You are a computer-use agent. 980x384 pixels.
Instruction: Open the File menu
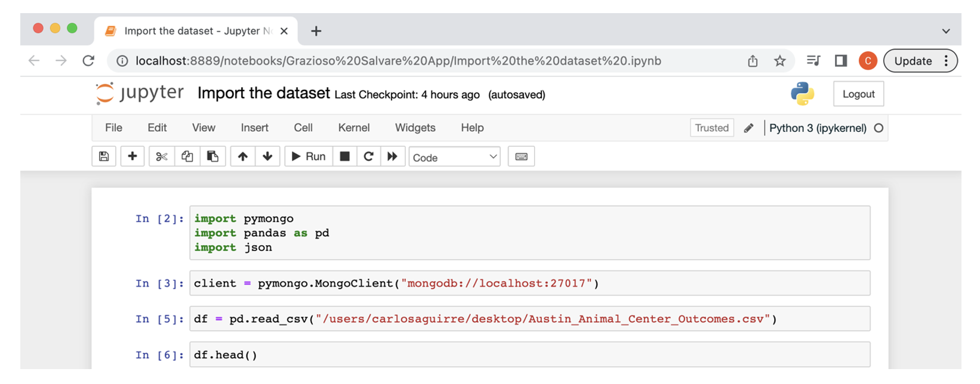point(113,128)
